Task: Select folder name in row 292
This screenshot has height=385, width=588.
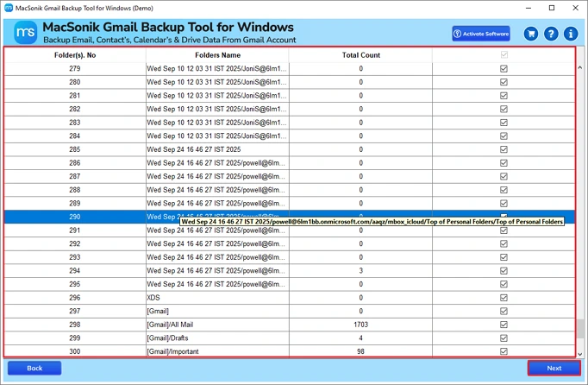Action: pyautogui.click(x=216, y=243)
